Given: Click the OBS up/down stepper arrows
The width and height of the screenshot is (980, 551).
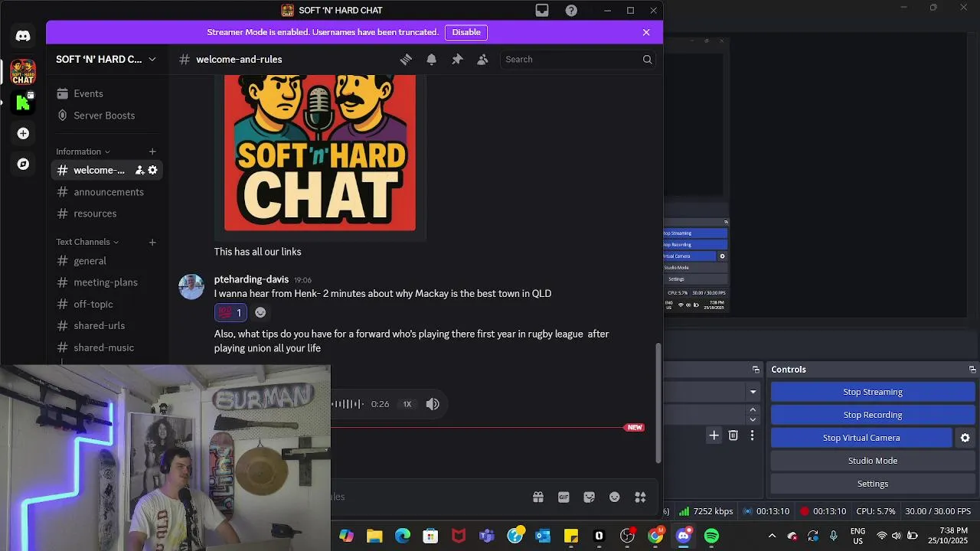Looking at the screenshot, I should pos(753,415).
